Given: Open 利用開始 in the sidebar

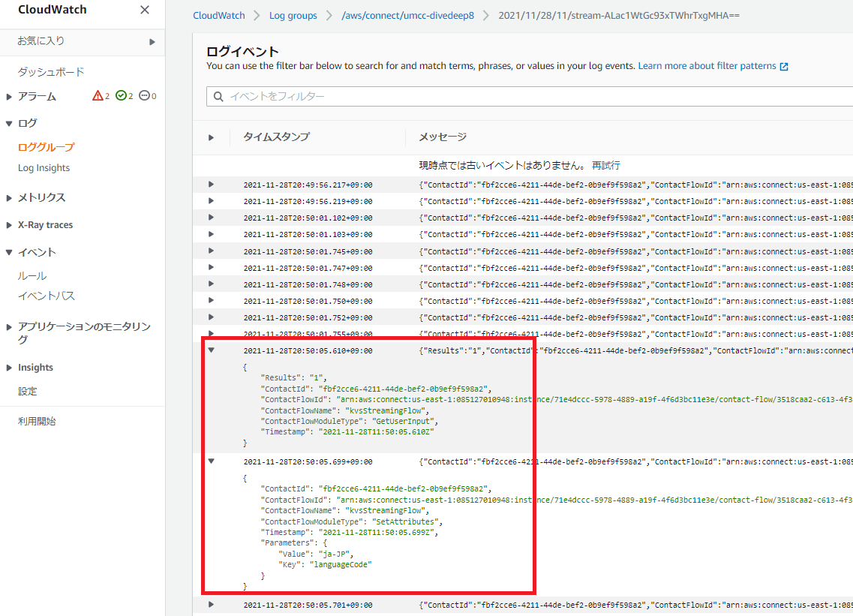Looking at the screenshot, I should pyautogui.click(x=37, y=421).
